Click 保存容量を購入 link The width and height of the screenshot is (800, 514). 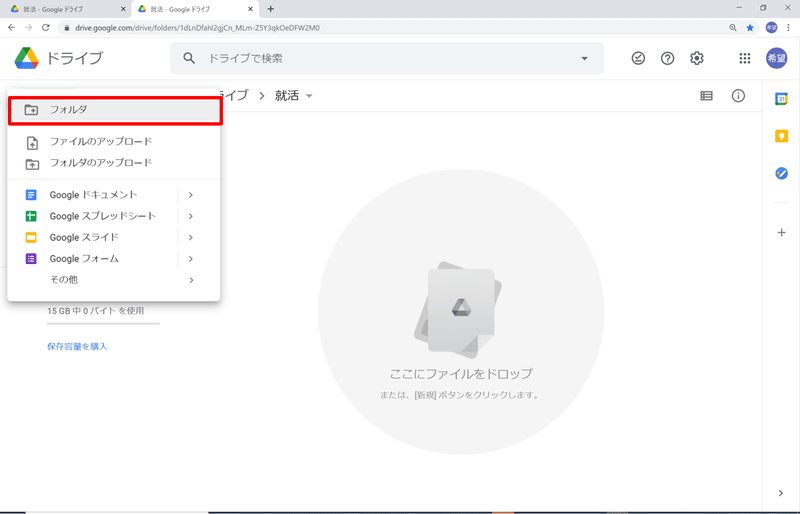coord(77,347)
